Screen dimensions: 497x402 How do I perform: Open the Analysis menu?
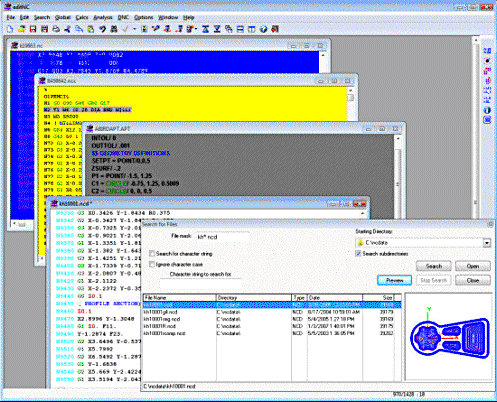coord(103,17)
